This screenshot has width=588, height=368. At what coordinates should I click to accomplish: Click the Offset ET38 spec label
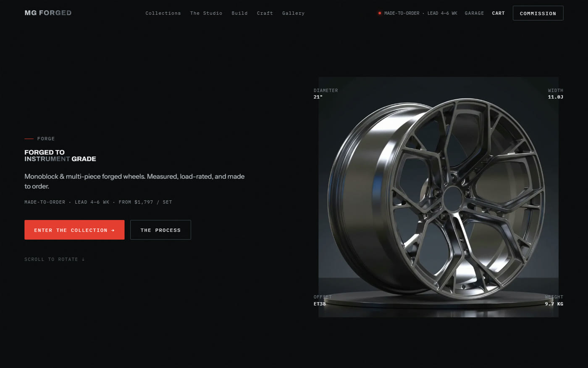coord(323,300)
